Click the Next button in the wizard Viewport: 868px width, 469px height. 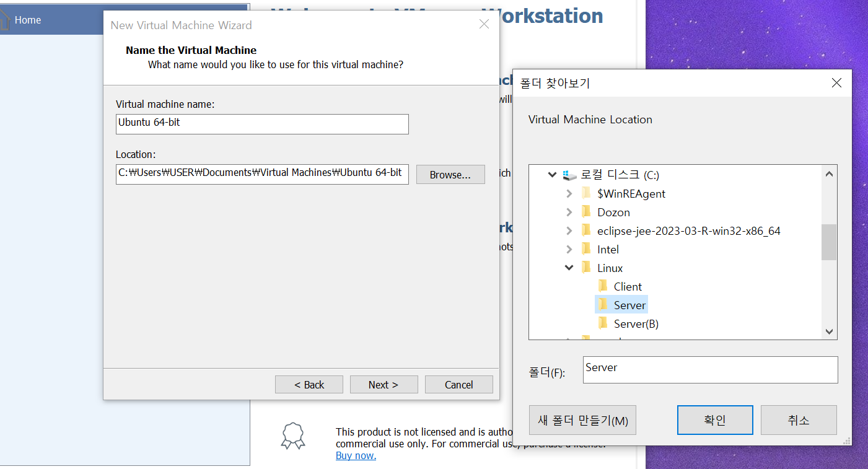pyautogui.click(x=384, y=384)
